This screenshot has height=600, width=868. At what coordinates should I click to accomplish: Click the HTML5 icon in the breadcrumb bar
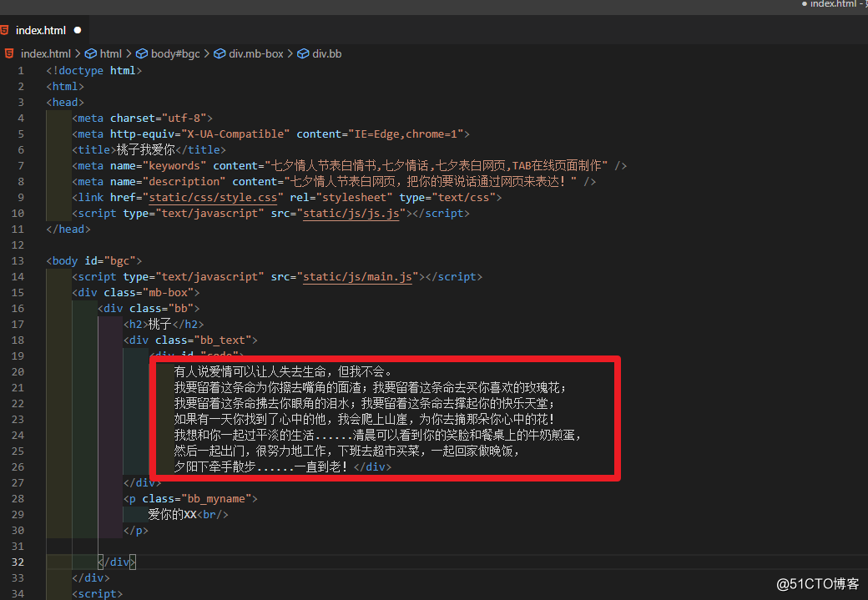click(x=9, y=53)
